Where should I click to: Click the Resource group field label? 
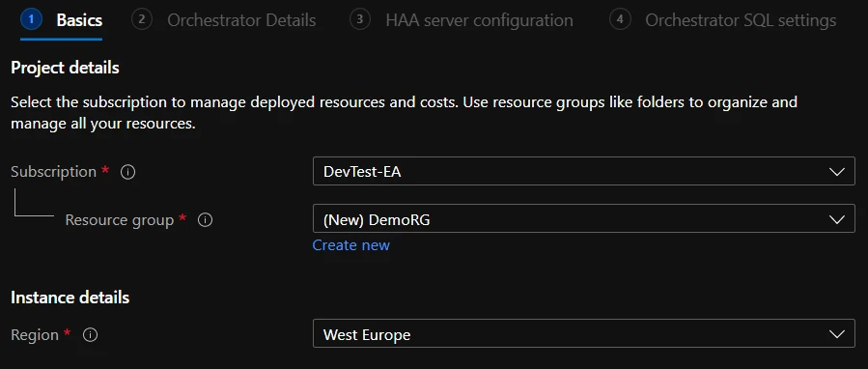click(x=120, y=220)
